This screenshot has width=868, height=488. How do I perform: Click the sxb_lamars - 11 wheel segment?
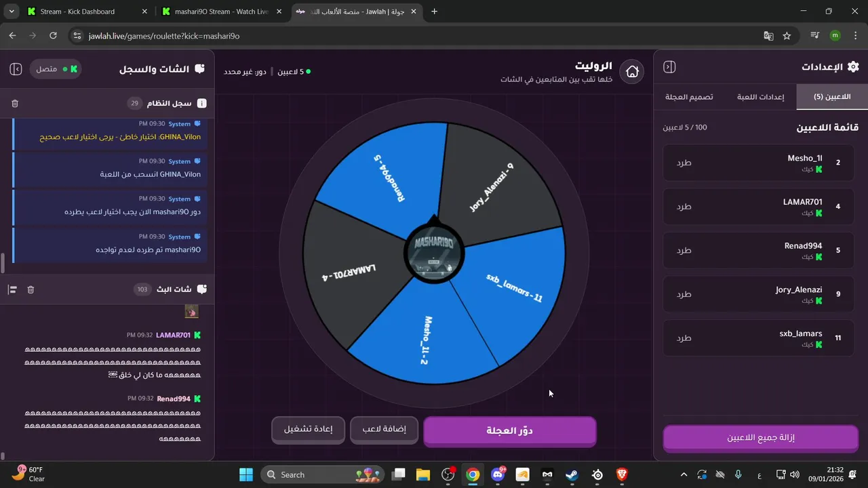coord(515,288)
